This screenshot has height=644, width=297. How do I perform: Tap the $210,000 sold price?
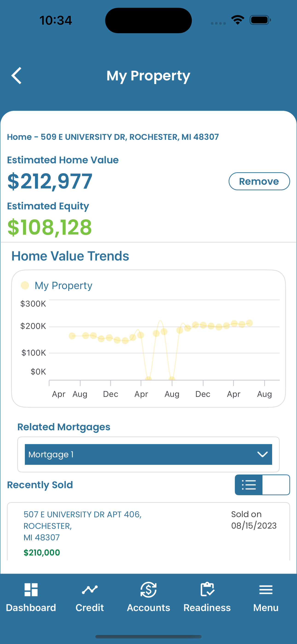coord(42,553)
